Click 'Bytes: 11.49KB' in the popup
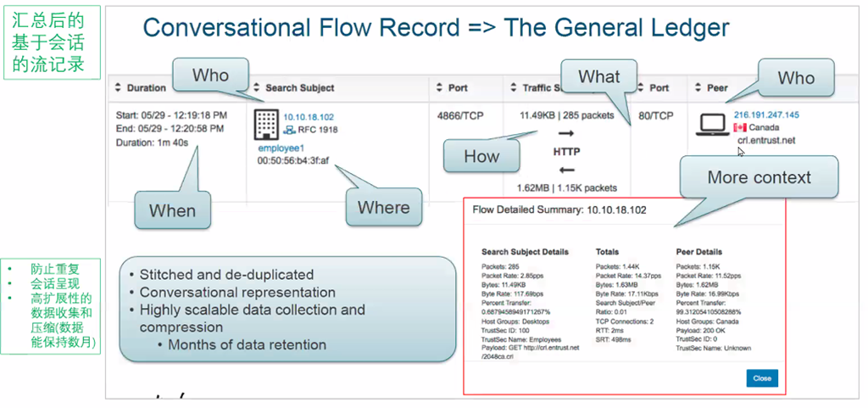The image size is (868, 408). pyautogui.click(x=505, y=284)
